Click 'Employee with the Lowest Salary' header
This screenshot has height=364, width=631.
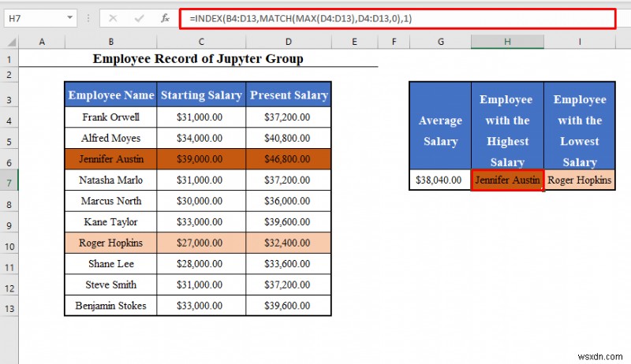580,126
